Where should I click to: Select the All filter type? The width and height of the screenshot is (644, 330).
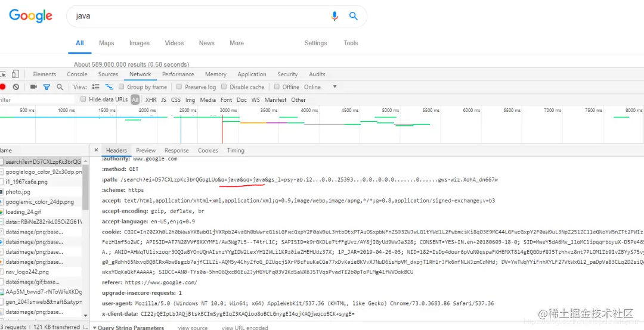[135, 99]
